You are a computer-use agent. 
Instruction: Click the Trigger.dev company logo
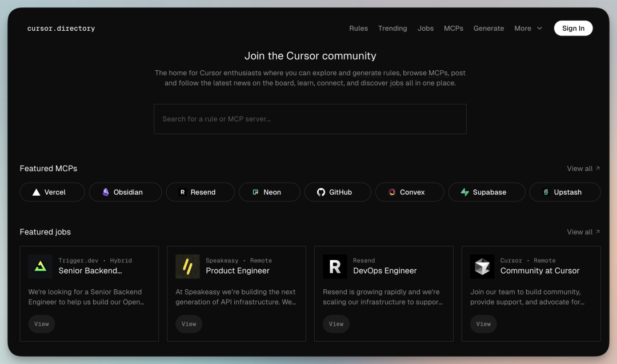[40, 266]
